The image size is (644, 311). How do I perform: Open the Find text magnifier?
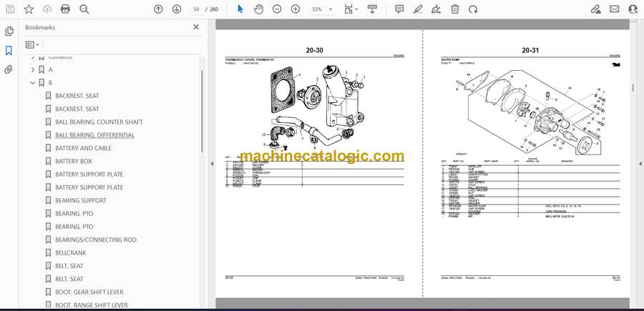coord(84,9)
